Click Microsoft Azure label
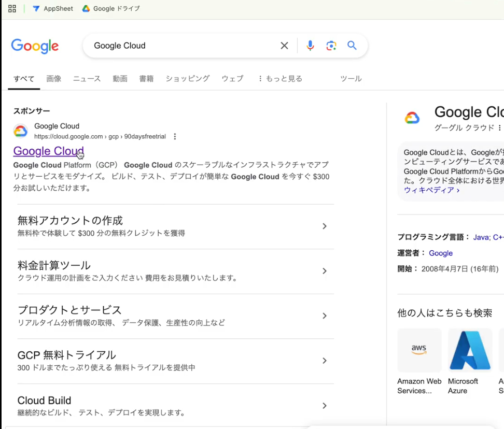The height and width of the screenshot is (429, 504). (x=463, y=386)
